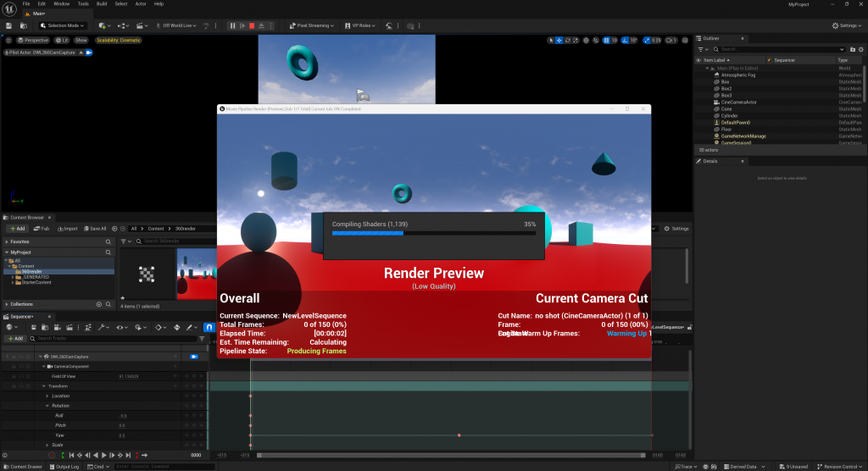
Task: Switch to the Details tab
Action: (710, 161)
